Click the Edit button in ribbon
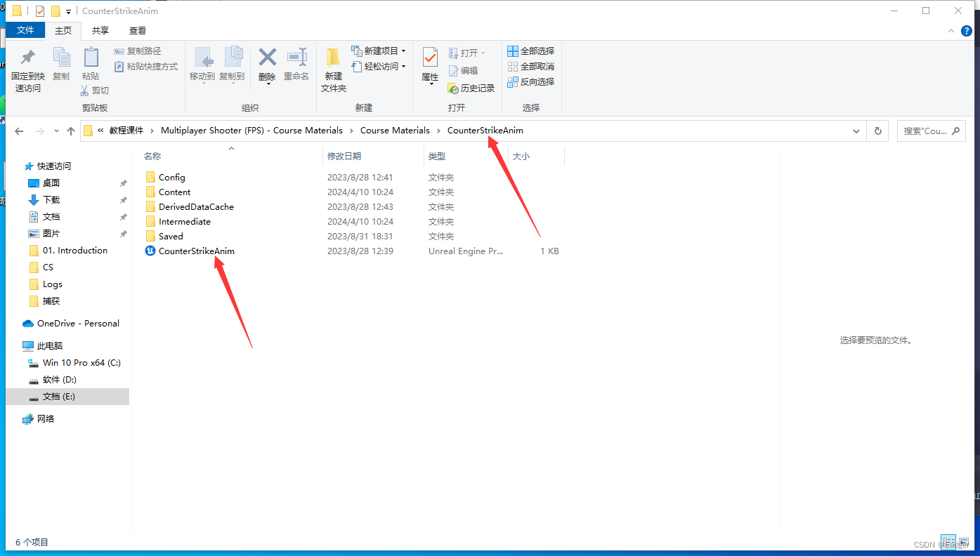Screen dimensions: 980x556 [463, 71]
